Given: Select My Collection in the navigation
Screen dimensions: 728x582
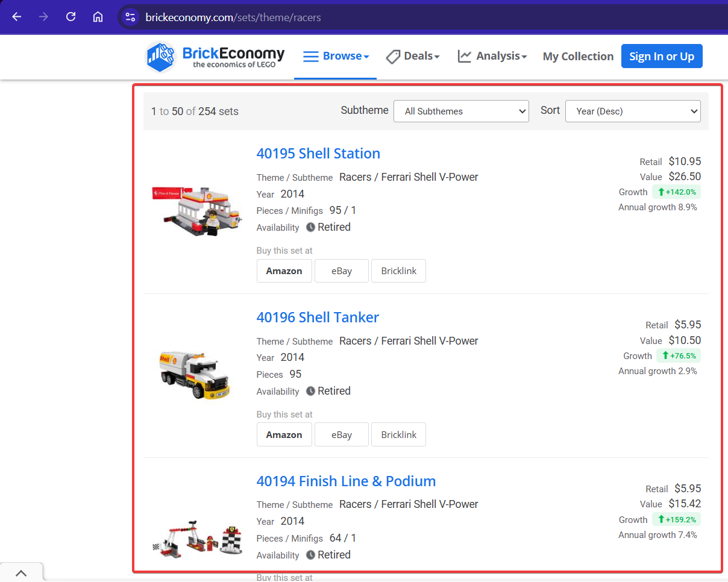Looking at the screenshot, I should click(x=578, y=56).
